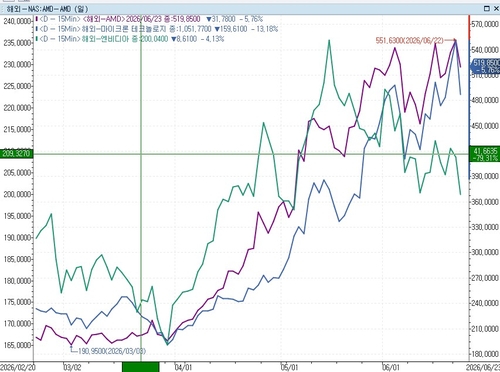Click the current price tag 519.8500 -5.76%
The height and width of the screenshot is (372, 500).
pyautogui.click(x=486, y=66)
